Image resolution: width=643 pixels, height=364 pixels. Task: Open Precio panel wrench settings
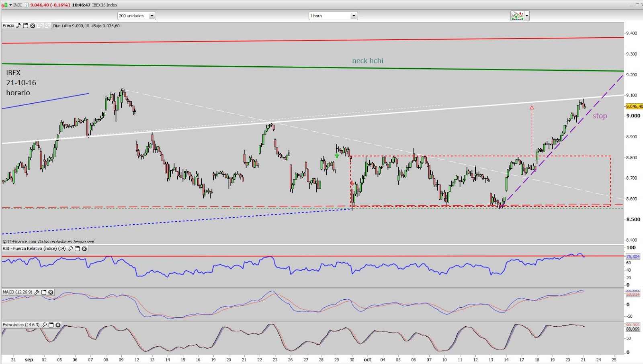pos(18,26)
